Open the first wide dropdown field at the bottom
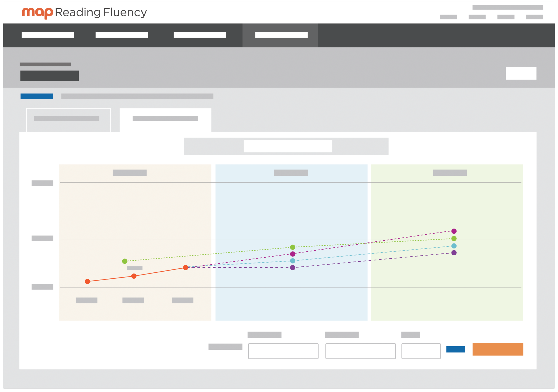 [x=283, y=351]
